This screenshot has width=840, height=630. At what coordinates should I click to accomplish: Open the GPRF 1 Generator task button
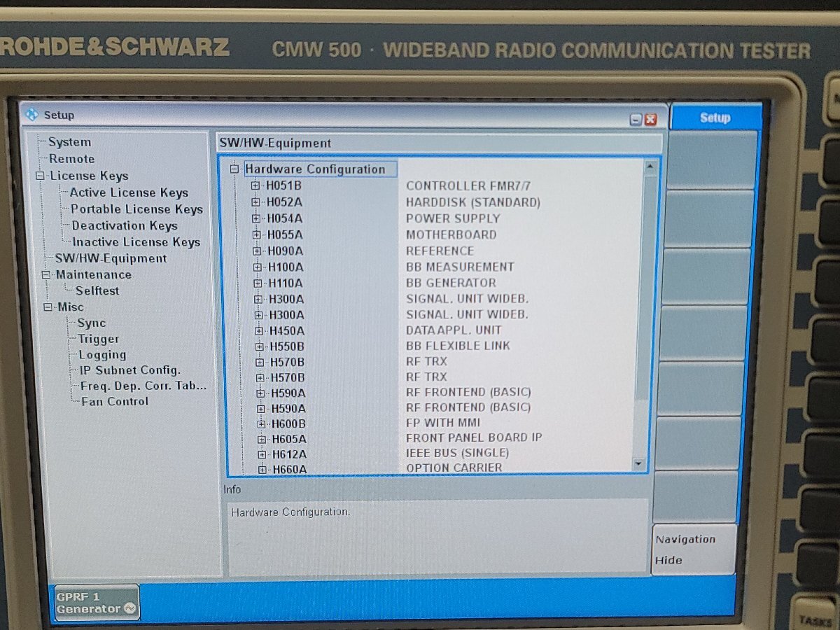tap(97, 603)
